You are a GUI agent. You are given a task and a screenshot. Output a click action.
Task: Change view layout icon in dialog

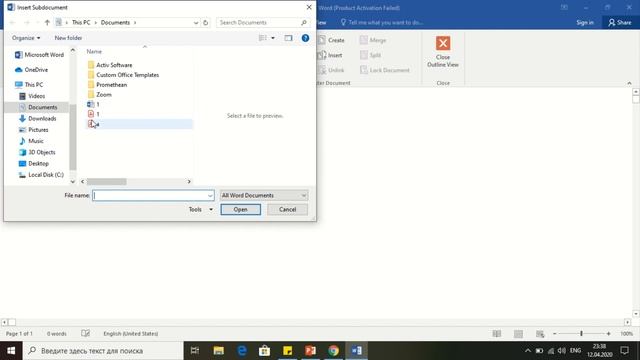[262, 38]
